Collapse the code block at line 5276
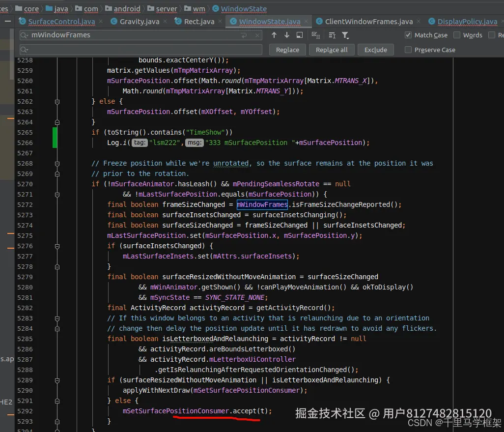 (57, 246)
